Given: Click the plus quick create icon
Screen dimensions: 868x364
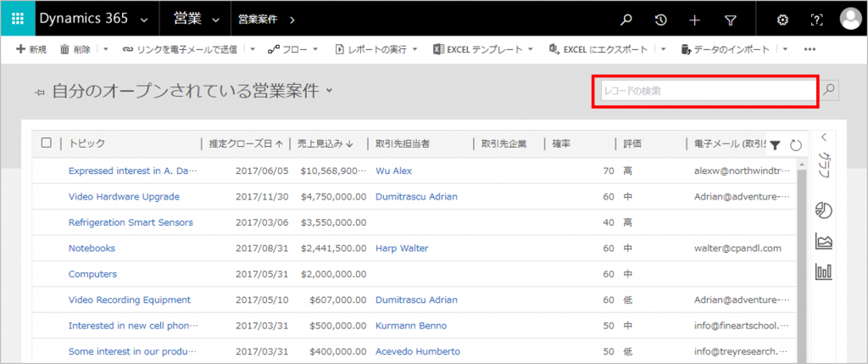Looking at the screenshot, I should pos(695,20).
